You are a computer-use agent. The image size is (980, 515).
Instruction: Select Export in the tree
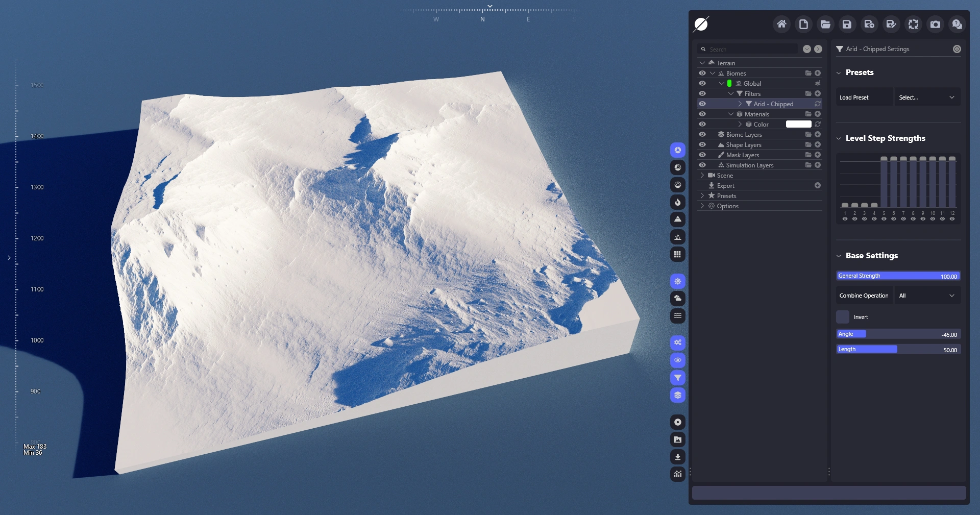725,186
